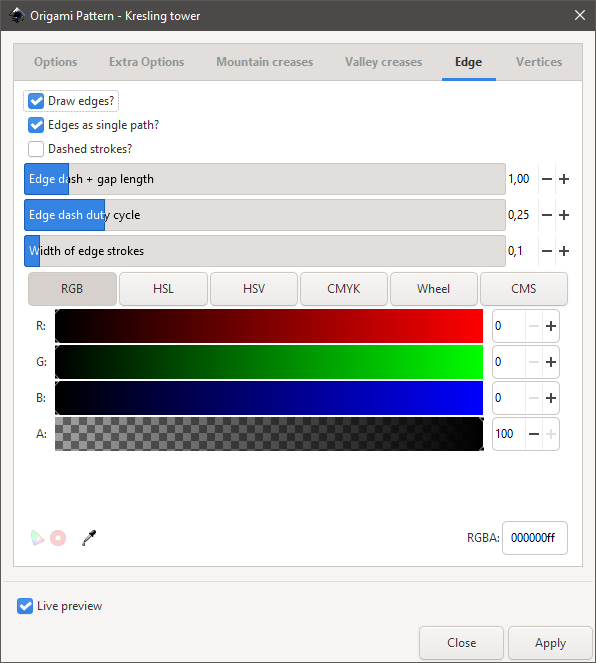Uncheck Draw edges checkbox
Viewport: 596px width, 663px height.
click(36, 101)
